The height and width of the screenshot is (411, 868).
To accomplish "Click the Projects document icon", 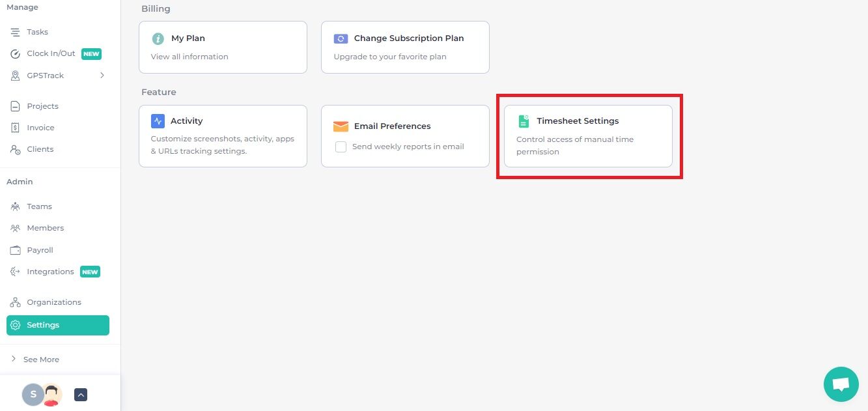I will [15, 106].
